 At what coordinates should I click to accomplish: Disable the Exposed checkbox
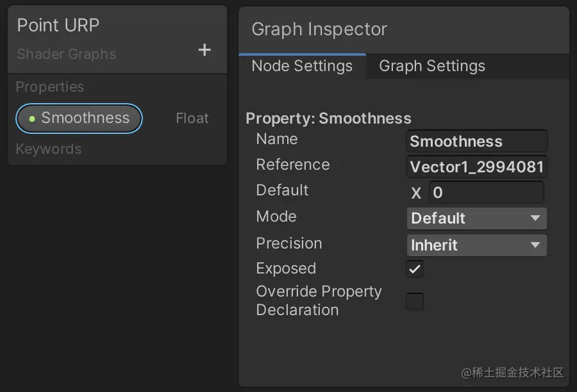415,269
